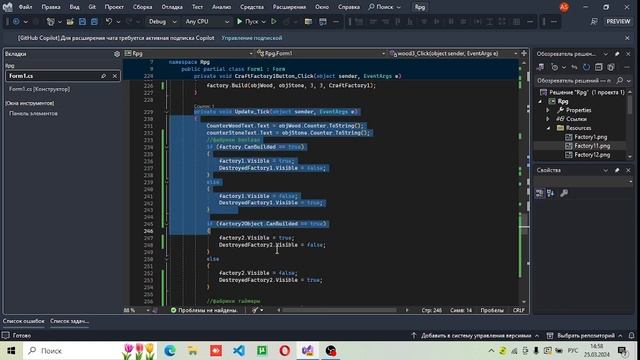
Task: Pin the Form1.cs tab in the Вкладки list
Action: click(x=103, y=76)
